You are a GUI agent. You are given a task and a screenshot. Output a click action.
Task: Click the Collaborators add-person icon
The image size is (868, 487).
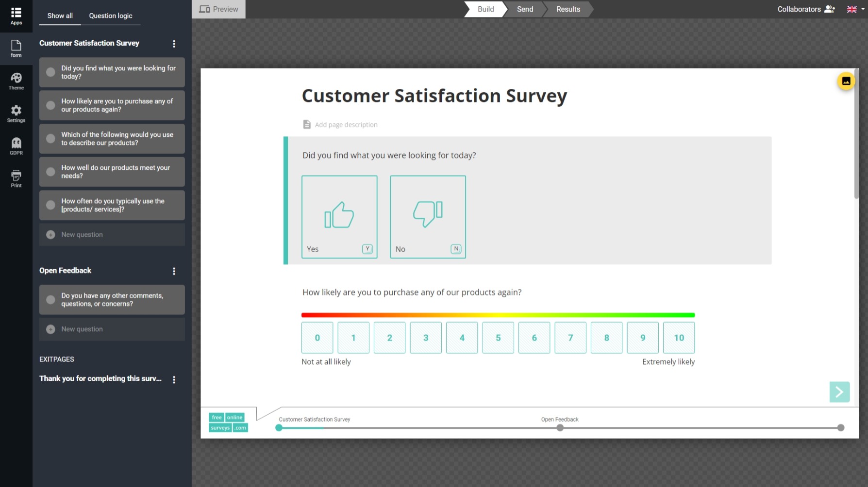tap(830, 9)
